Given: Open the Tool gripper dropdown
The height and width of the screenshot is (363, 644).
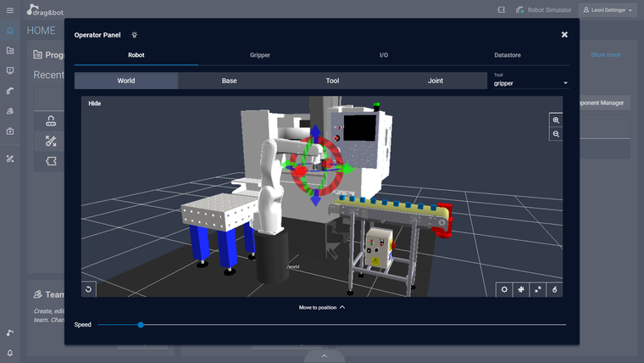Looking at the screenshot, I should pos(530,83).
